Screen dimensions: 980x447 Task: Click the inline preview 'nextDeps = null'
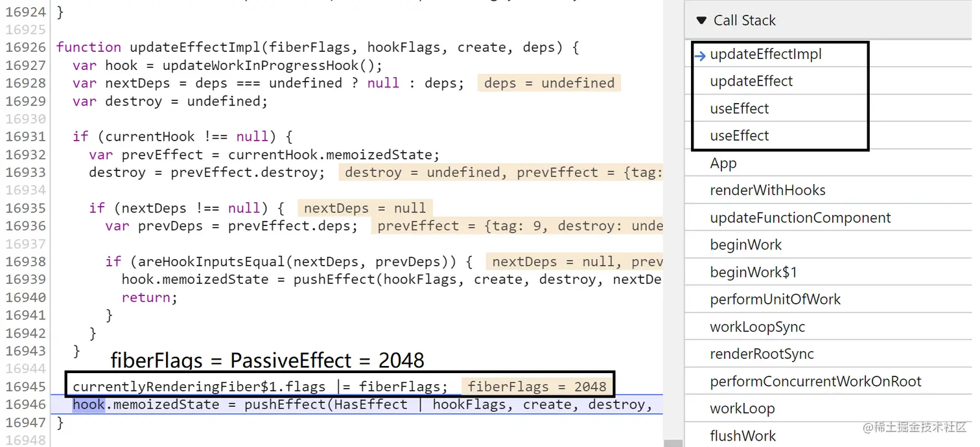[x=365, y=207]
